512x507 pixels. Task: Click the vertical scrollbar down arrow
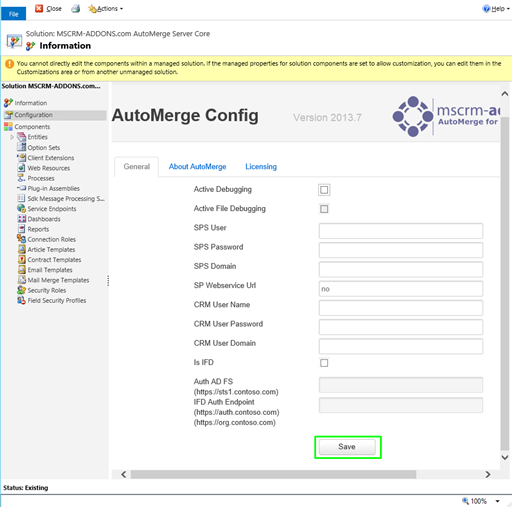[505, 457]
